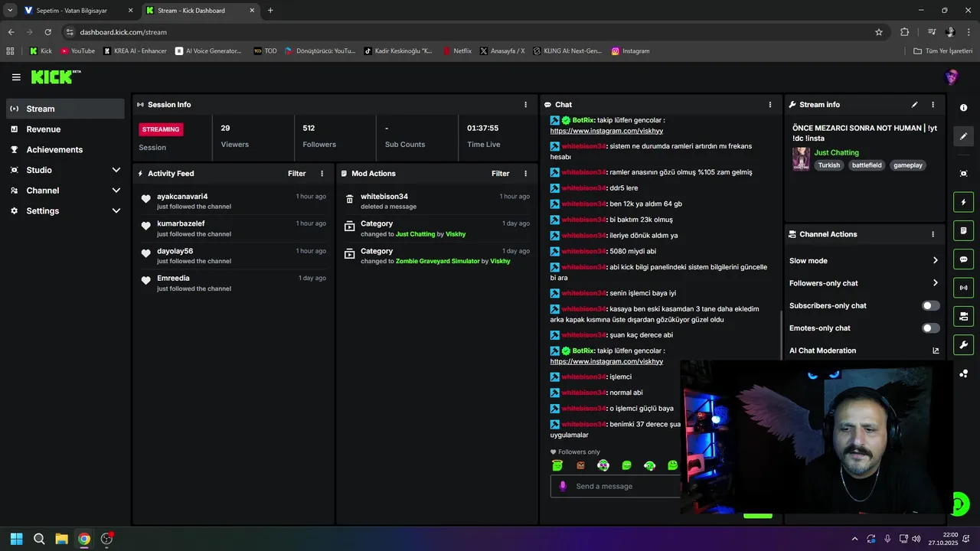The width and height of the screenshot is (980, 551).
Task: Open Stream info three-dot options
Action: (933, 105)
